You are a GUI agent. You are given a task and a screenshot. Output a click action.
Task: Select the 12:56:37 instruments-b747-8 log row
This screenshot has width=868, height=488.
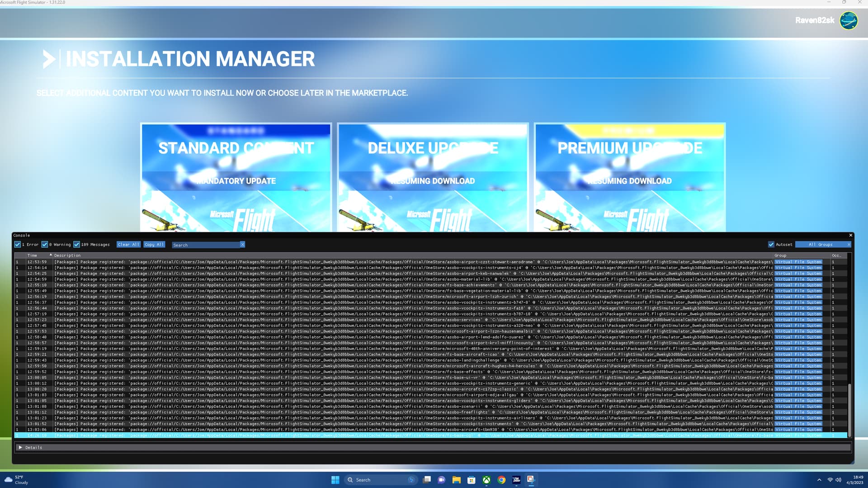click(x=431, y=303)
